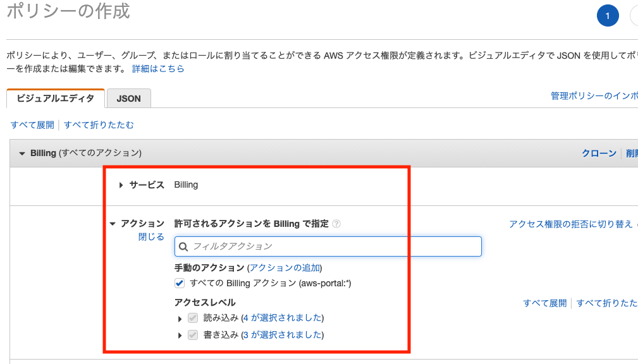This screenshot has width=638, height=364.
Task: Uncheck すべての Billing アクション checkbox
Action: click(x=180, y=283)
